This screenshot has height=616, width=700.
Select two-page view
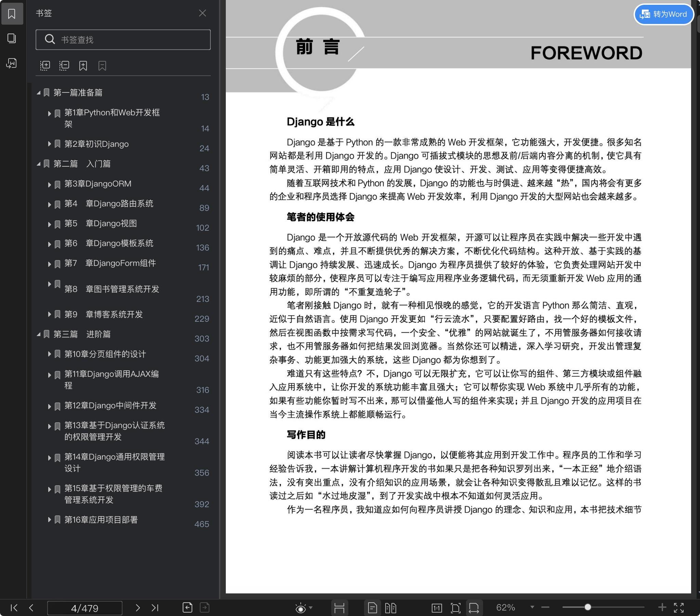point(390,608)
